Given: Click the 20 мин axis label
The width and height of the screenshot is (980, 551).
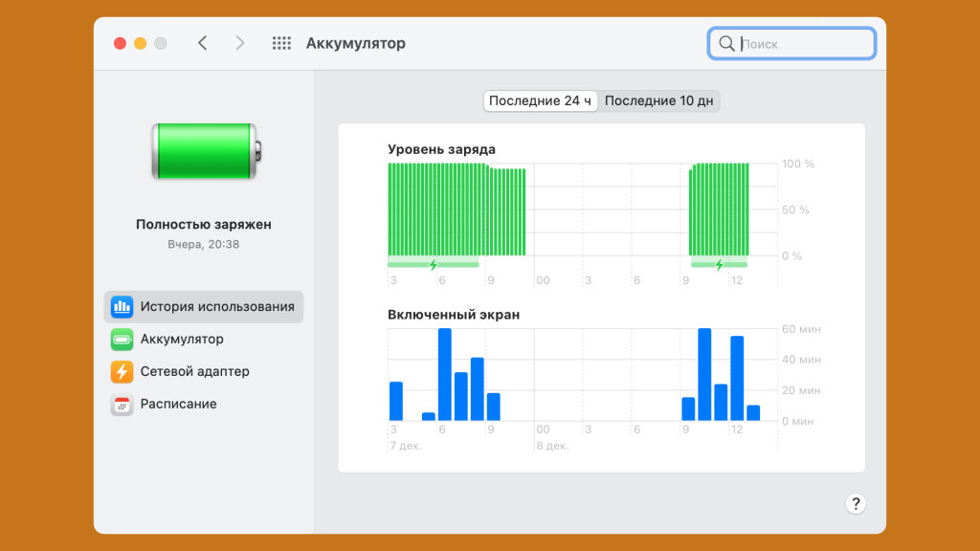Looking at the screenshot, I should [x=801, y=390].
